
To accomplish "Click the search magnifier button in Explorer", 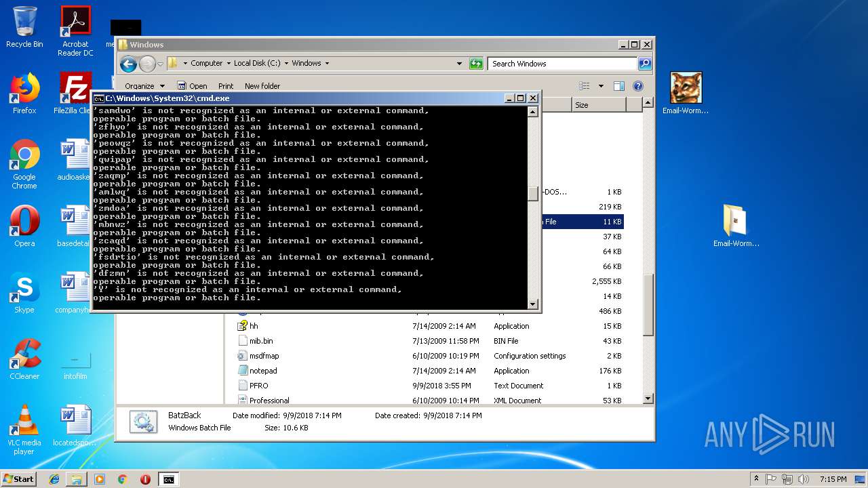I will 645,64.
